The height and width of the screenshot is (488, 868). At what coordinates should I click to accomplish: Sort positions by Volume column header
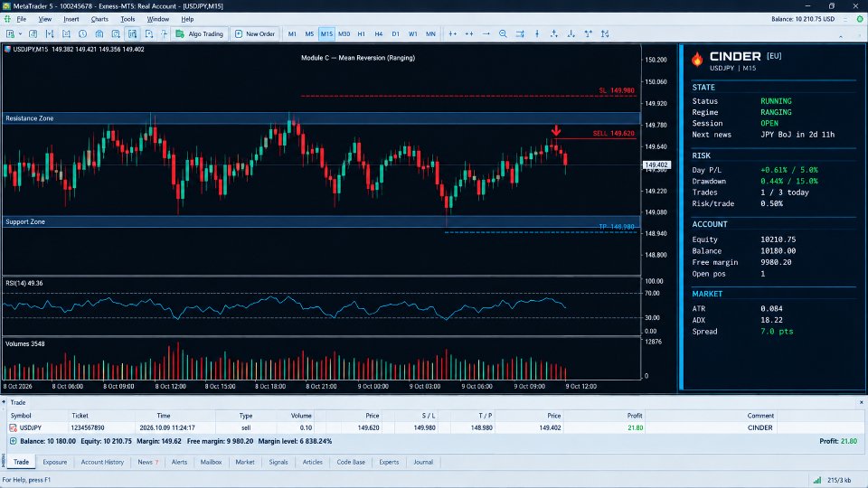(301, 416)
